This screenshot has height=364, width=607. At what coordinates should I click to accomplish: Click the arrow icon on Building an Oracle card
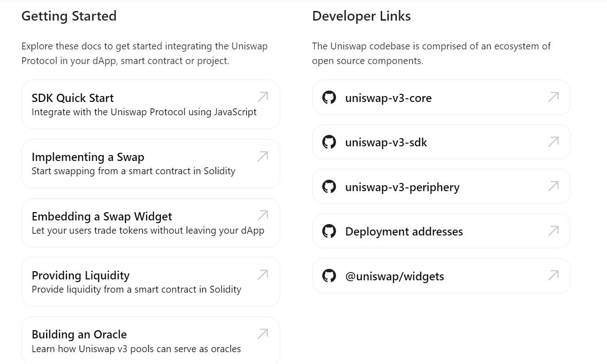[263, 334]
